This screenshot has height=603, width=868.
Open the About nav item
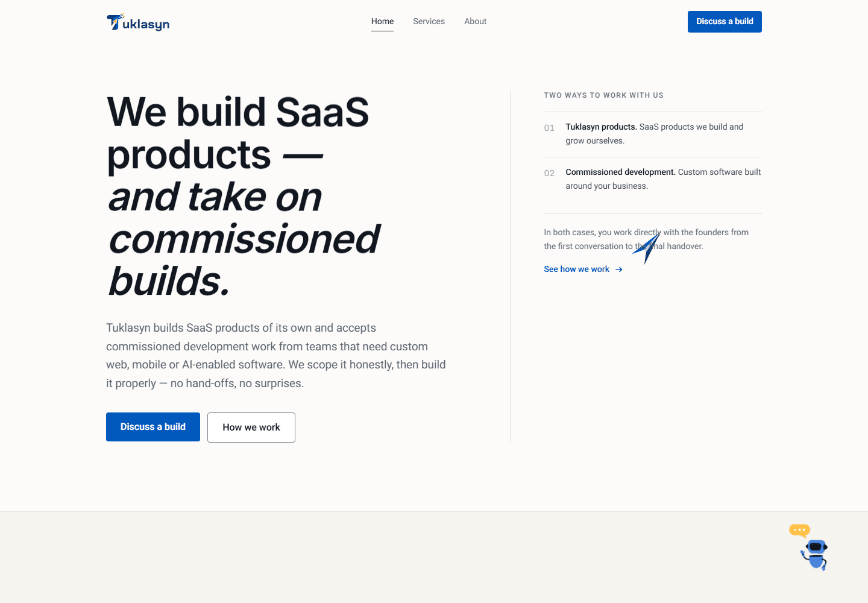(x=475, y=21)
